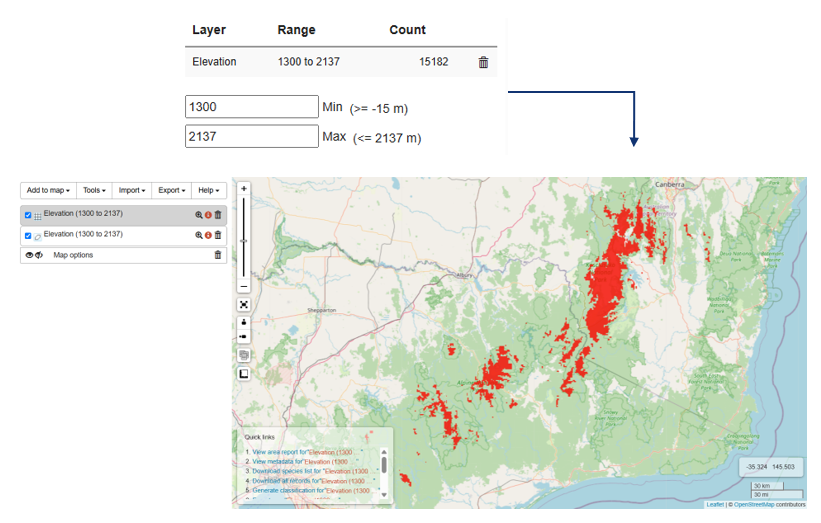Click the trash icon in the Map options row
This screenshot has width=821, height=523.
click(218, 255)
